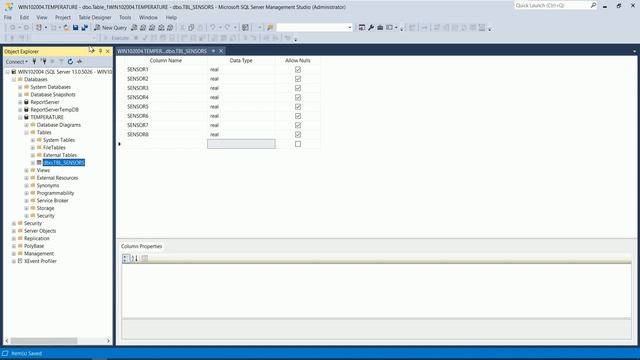The image size is (640, 360).
Task: Click the WIN102004 server node icon
Action: click(x=13, y=71)
